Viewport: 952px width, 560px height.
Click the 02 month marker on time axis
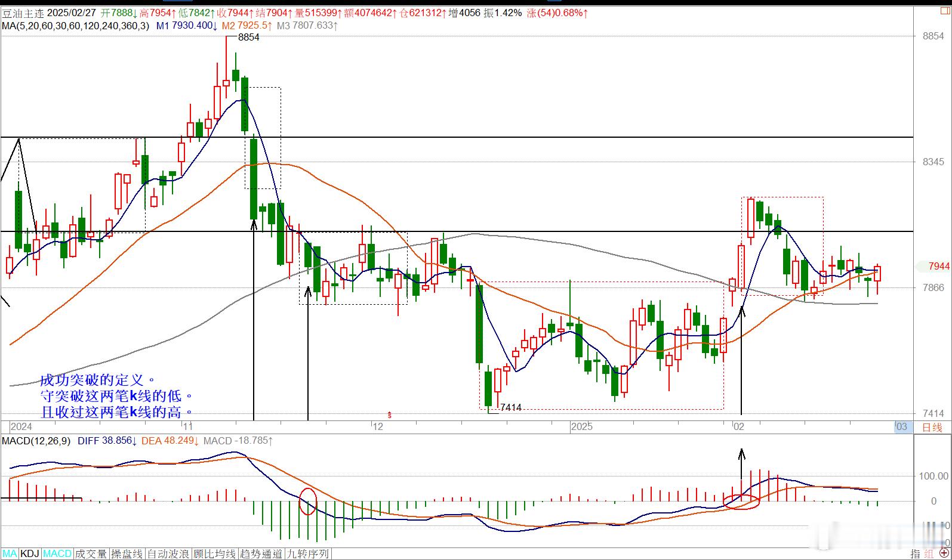[x=739, y=426]
